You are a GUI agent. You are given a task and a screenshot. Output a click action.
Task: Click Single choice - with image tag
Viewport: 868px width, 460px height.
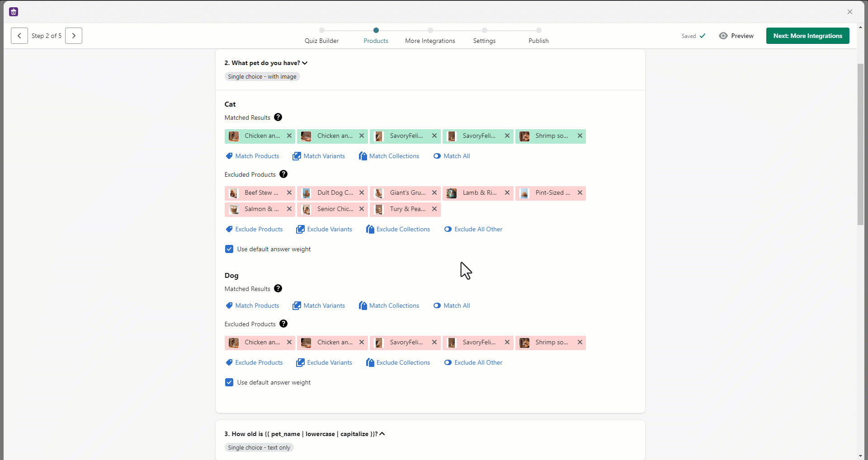click(262, 77)
